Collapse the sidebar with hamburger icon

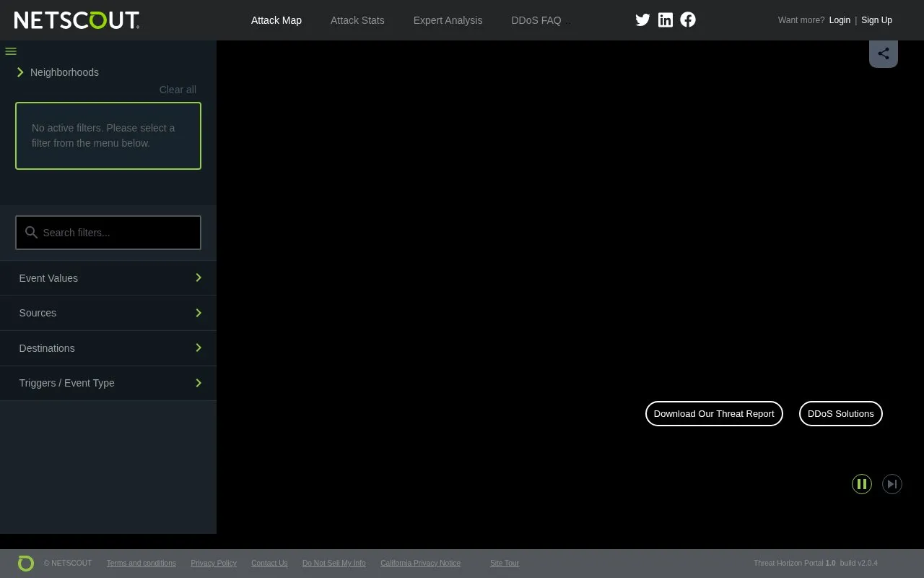[x=11, y=51]
